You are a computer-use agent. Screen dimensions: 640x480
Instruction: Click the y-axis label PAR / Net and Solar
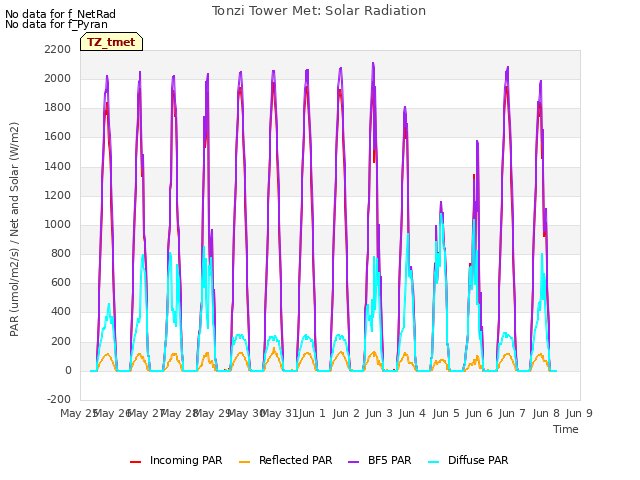[x=14, y=229]
